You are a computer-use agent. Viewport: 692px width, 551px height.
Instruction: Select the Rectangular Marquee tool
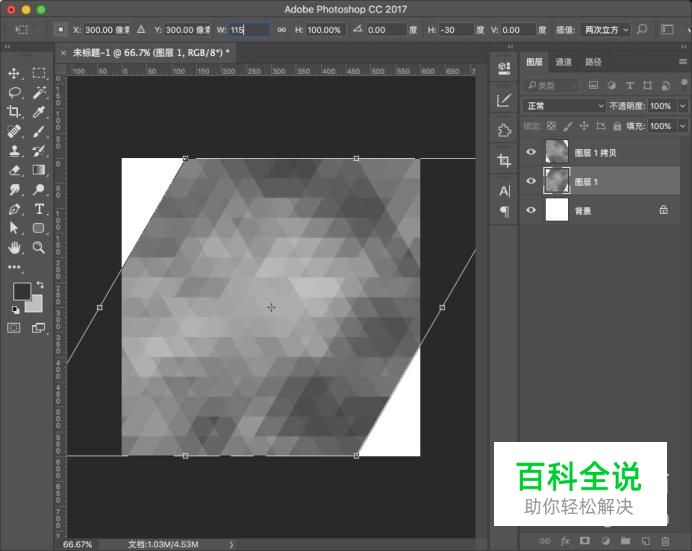point(39,73)
